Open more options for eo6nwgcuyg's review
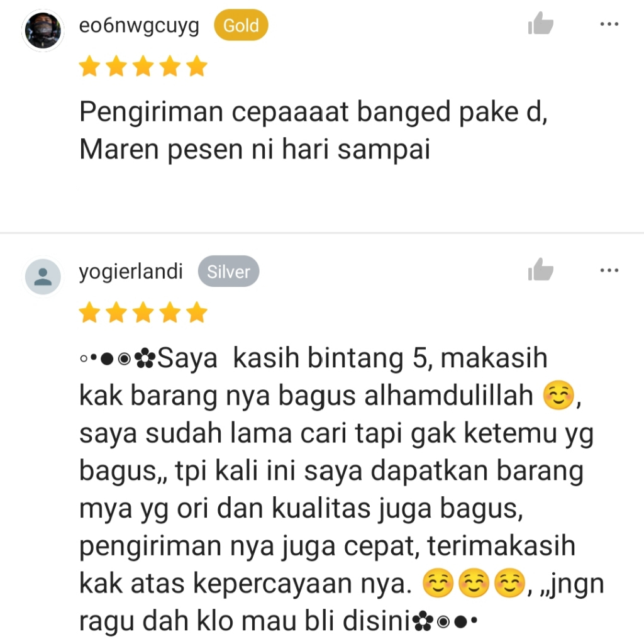 [609, 25]
